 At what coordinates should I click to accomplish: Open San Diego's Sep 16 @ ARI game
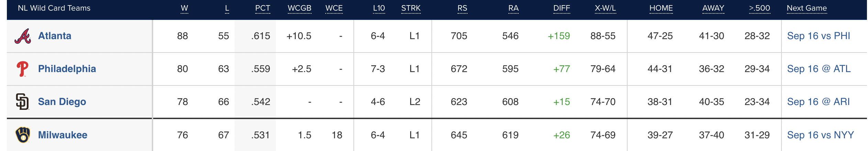tap(819, 102)
